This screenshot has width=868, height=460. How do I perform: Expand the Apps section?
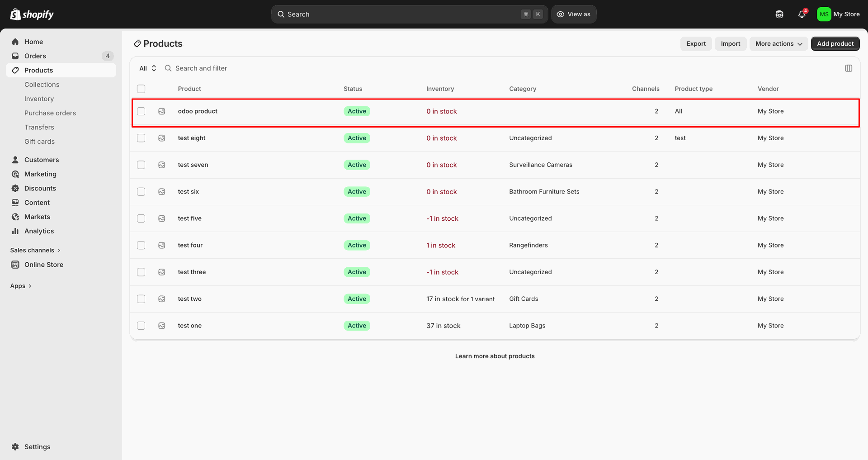click(21, 286)
